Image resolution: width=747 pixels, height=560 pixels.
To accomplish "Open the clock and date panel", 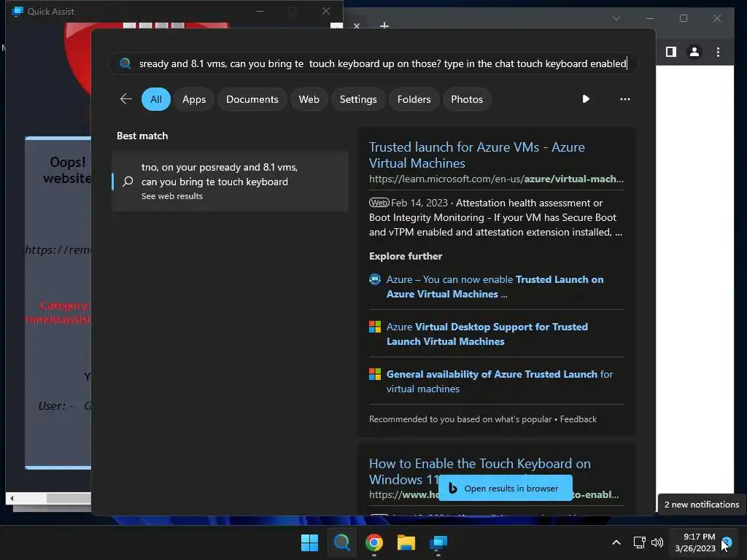I will click(x=694, y=542).
